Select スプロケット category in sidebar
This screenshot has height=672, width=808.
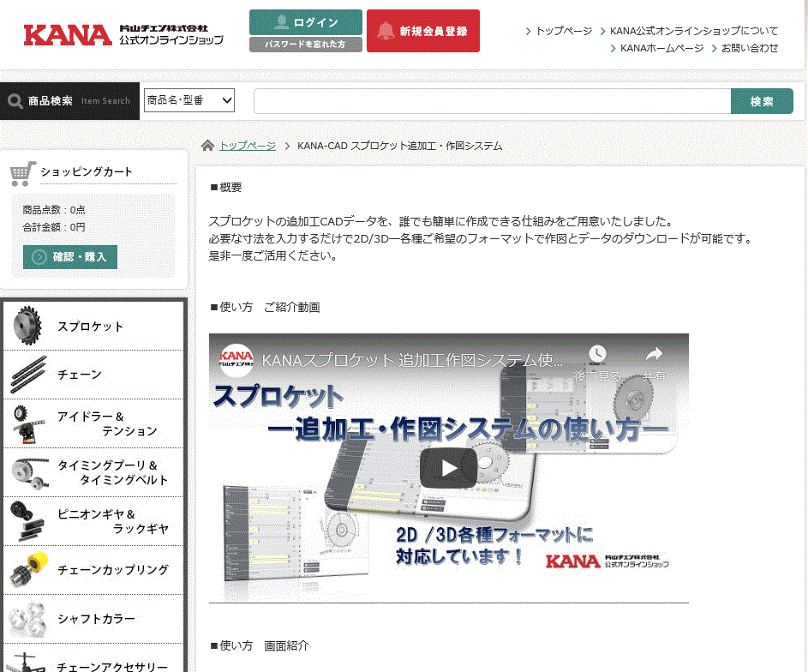pos(93,326)
